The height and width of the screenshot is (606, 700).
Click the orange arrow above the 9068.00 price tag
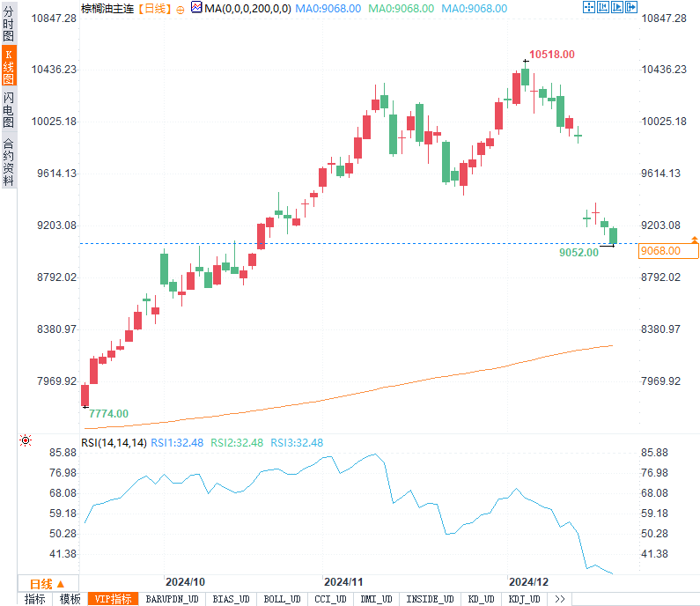click(695, 240)
